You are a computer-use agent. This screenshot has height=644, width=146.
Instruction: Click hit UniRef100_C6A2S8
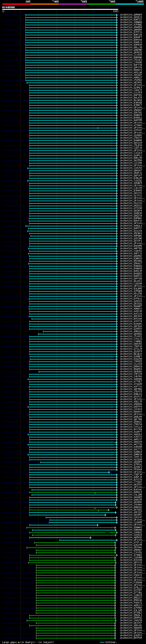click(131, 620)
